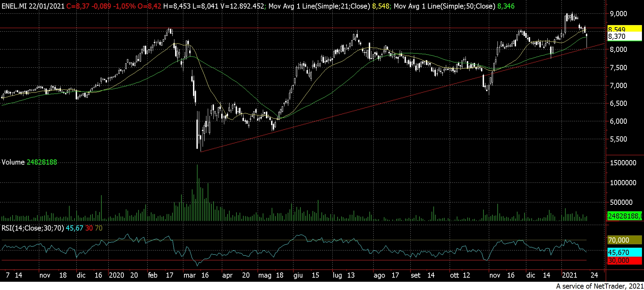
Task: Select the white 8,370 last price tag
Action: pyautogui.click(x=624, y=36)
